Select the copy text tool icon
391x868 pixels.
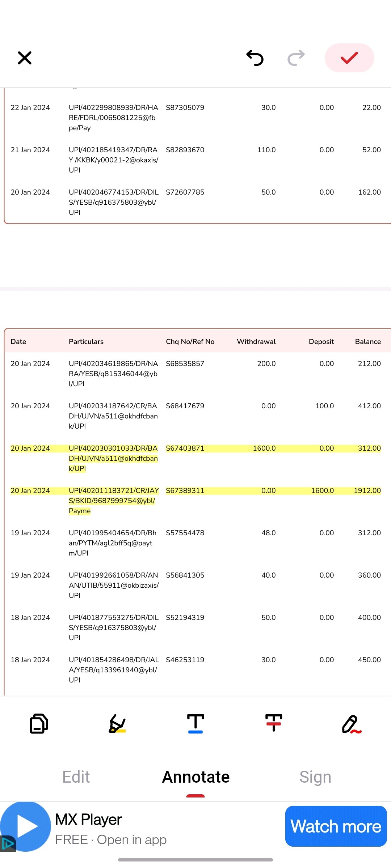click(39, 723)
